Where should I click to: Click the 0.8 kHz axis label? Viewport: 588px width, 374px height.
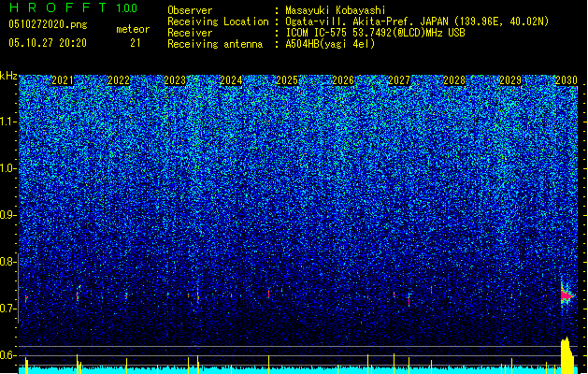pos(8,262)
